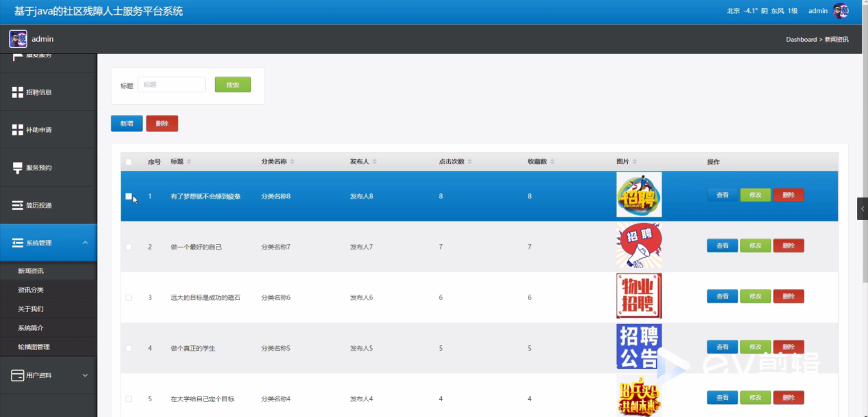This screenshot has width=868, height=417.
Task: Click 删除 in row 1 actions
Action: point(789,195)
